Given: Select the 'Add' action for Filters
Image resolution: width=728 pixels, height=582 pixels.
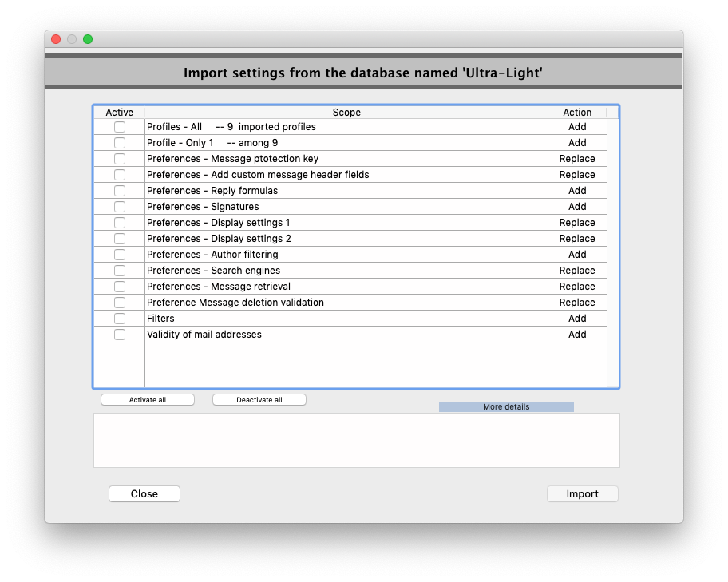Looking at the screenshot, I should pos(576,318).
